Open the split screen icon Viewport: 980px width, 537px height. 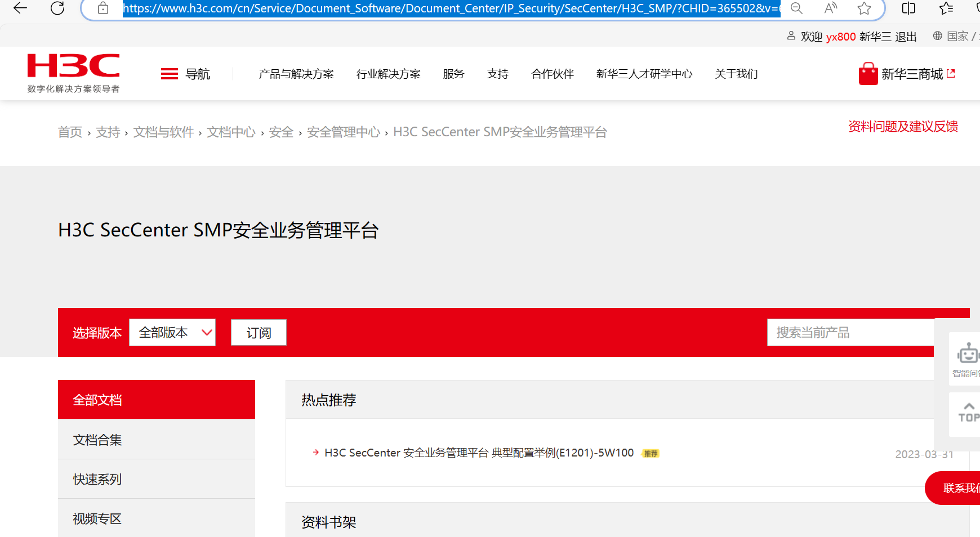(908, 8)
